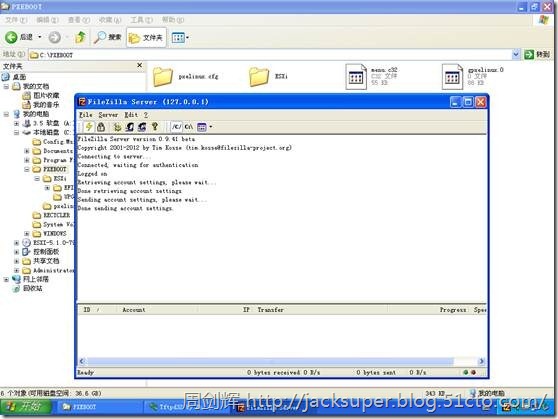Collapse the PXEBOOT tree node
The image size is (558, 419).
[x=27, y=169]
